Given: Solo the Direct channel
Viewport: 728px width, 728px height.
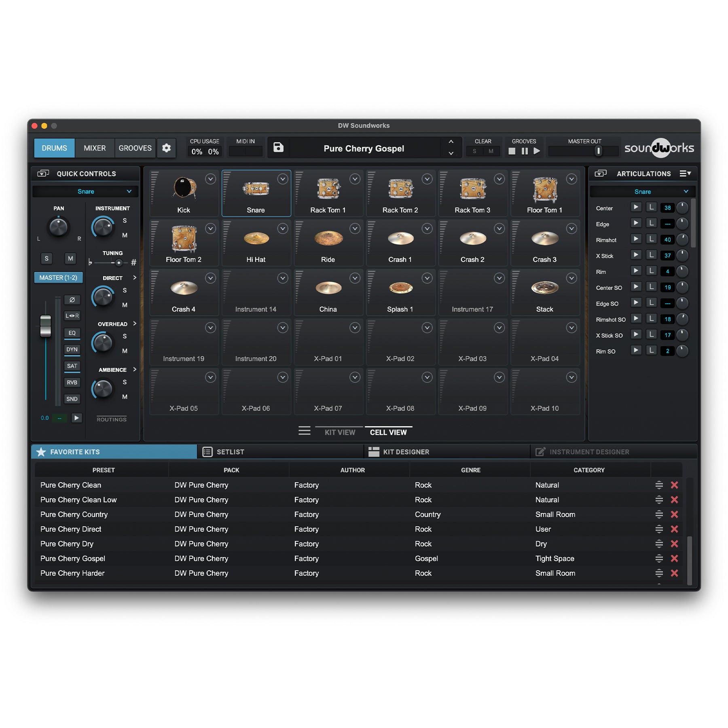Looking at the screenshot, I should click(125, 290).
